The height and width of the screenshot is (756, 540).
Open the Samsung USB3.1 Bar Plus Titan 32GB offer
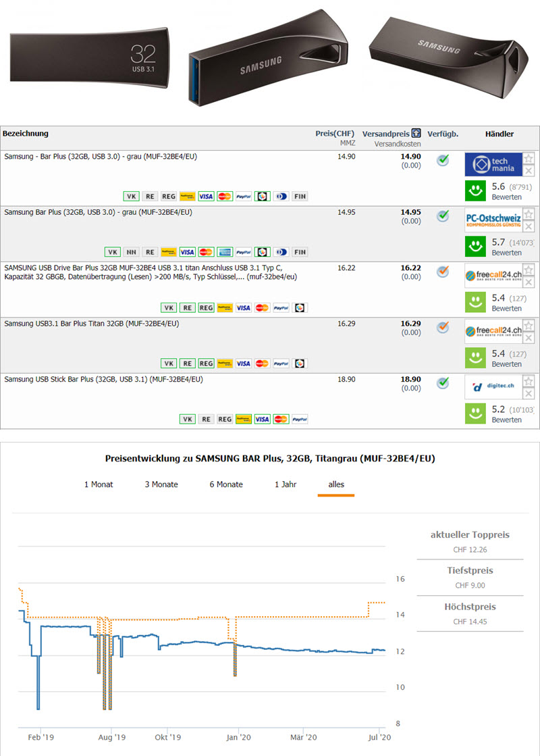(x=91, y=324)
